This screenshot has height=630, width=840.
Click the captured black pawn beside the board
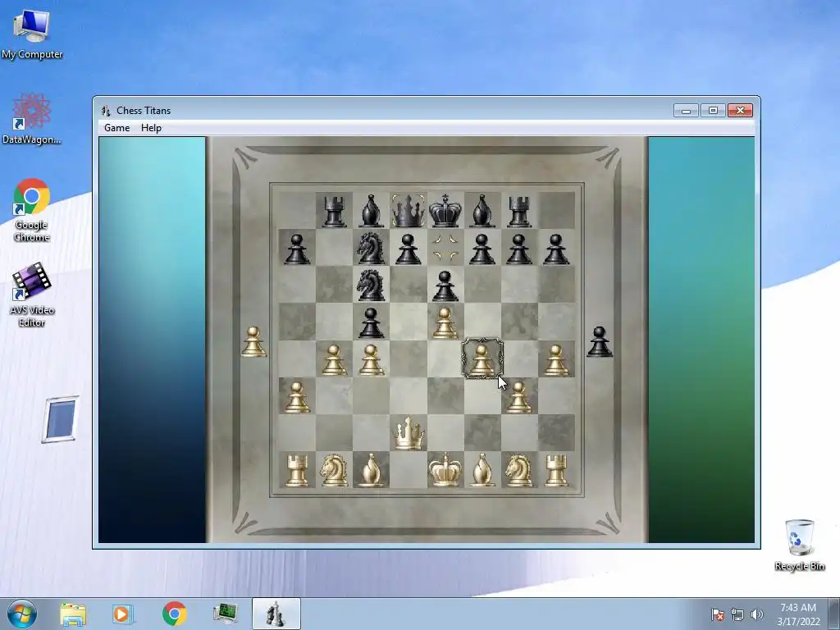coord(600,342)
